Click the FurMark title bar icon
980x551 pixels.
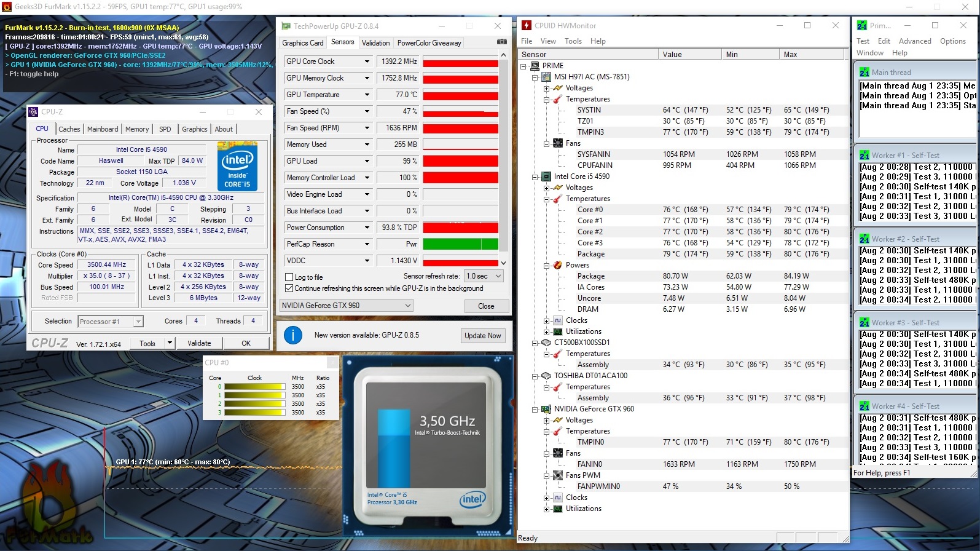(x=7, y=6)
